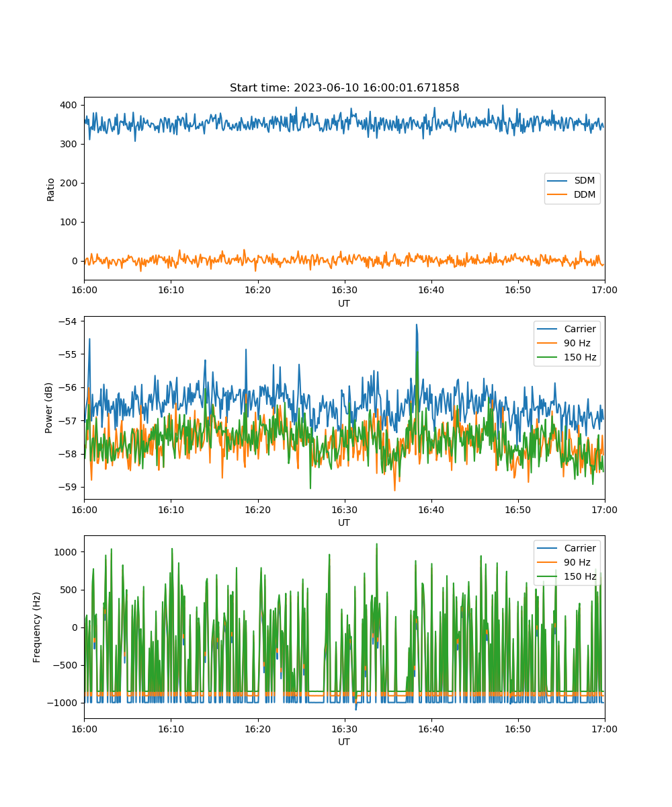Click the green 150 Hz sample in Power legend
The height and width of the screenshot is (807, 672).
tap(546, 357)
